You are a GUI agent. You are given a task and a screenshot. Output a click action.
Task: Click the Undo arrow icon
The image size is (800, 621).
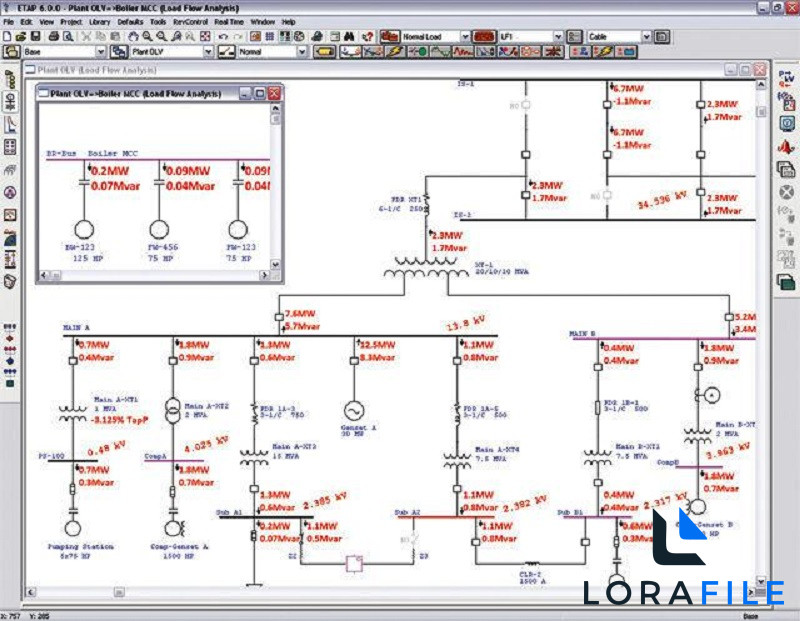223,37
